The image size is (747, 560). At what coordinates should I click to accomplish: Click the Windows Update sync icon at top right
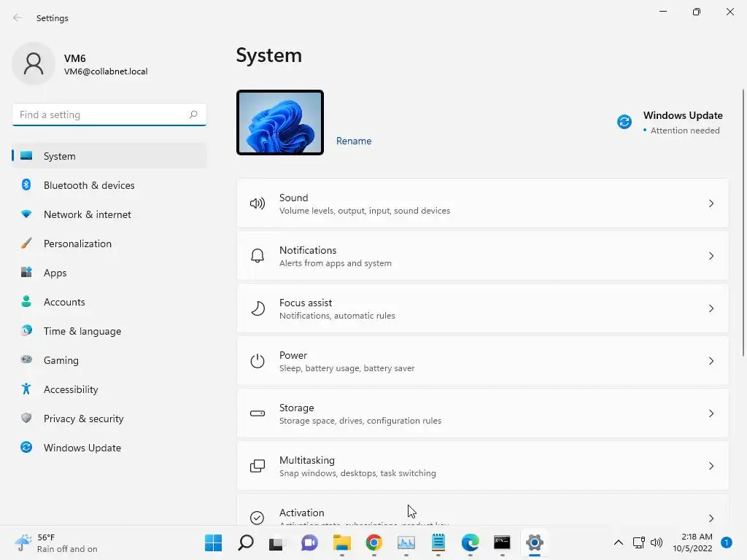click(624, 122)
